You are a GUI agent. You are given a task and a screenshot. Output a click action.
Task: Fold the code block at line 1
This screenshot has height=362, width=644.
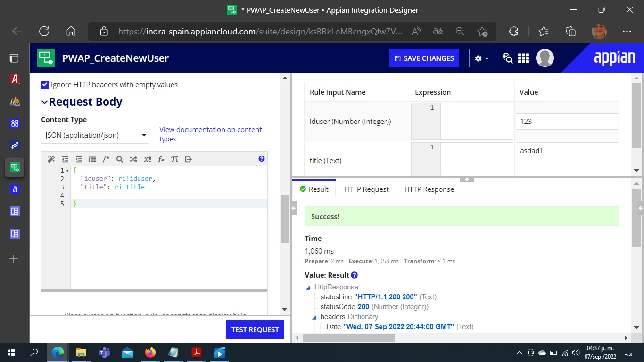[x=67, y=171]
